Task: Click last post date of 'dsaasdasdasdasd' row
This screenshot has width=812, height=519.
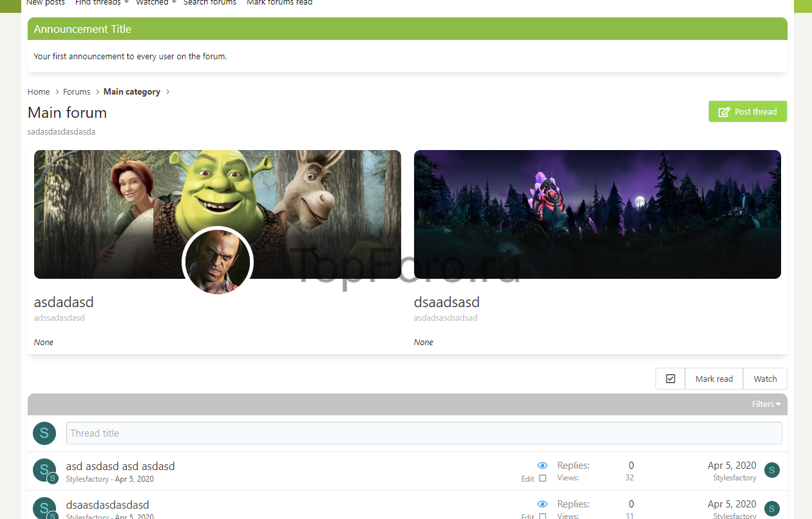Action: pos(732,504)
